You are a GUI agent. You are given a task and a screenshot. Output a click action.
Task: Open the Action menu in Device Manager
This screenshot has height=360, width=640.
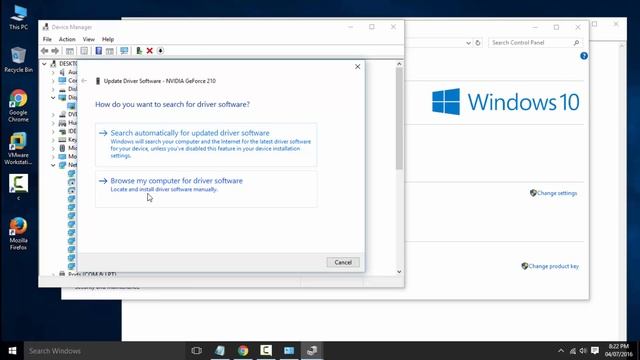point(67,39)
